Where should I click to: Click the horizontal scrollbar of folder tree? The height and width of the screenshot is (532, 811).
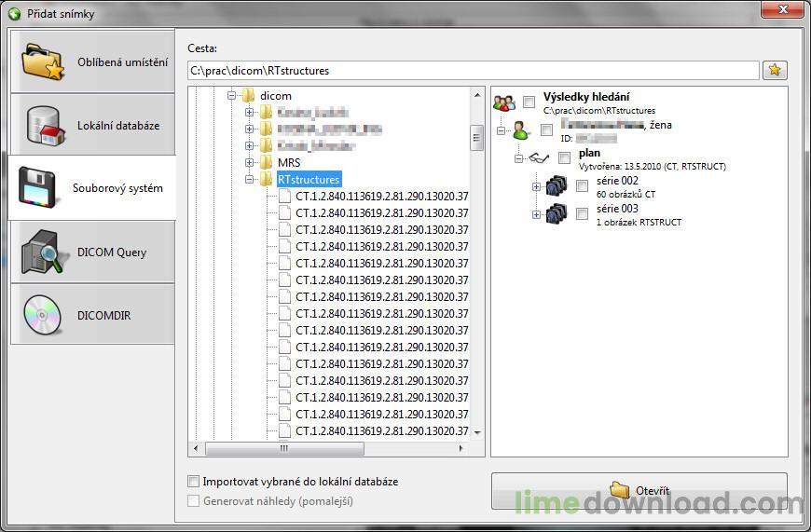pos(328,448)
